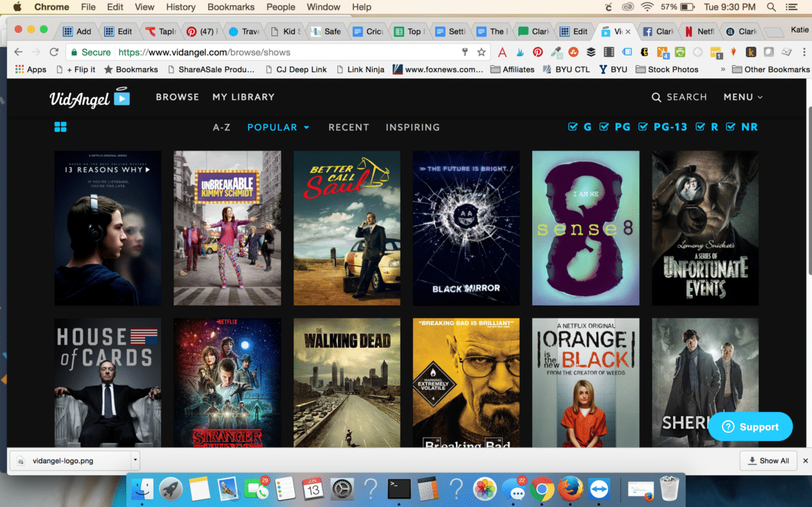Open the Better Call Saul poster
The image size is (812, 507).
(x=346, y=227)
